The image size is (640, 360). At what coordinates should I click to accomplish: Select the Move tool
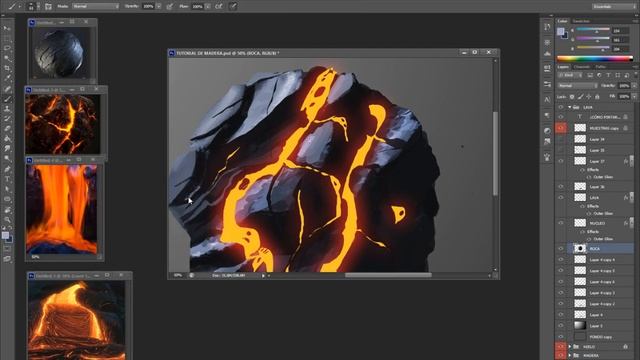coord(7,28)
